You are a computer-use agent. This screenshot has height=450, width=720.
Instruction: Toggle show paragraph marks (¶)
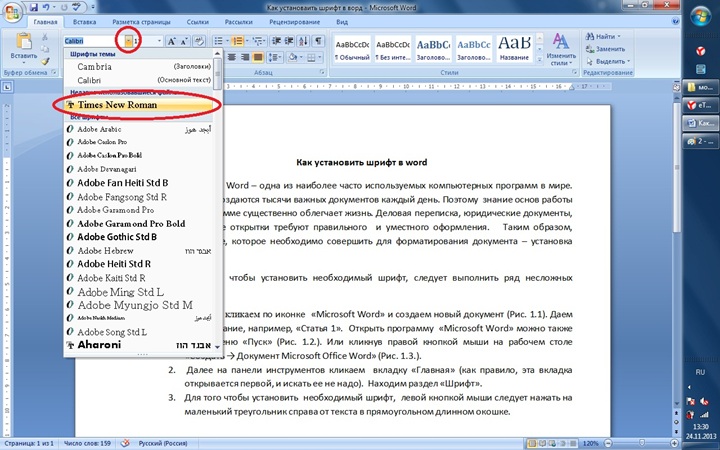[x=318, y=41]
